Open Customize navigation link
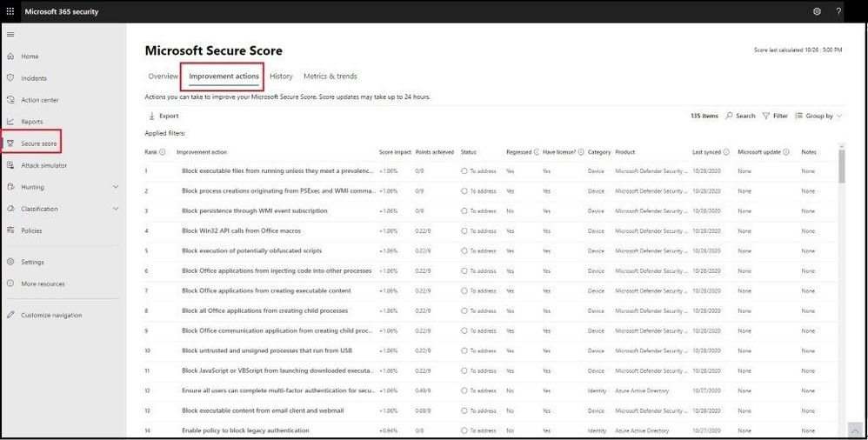The width and height of the screenshot is (868, 440). click(51, 315)
